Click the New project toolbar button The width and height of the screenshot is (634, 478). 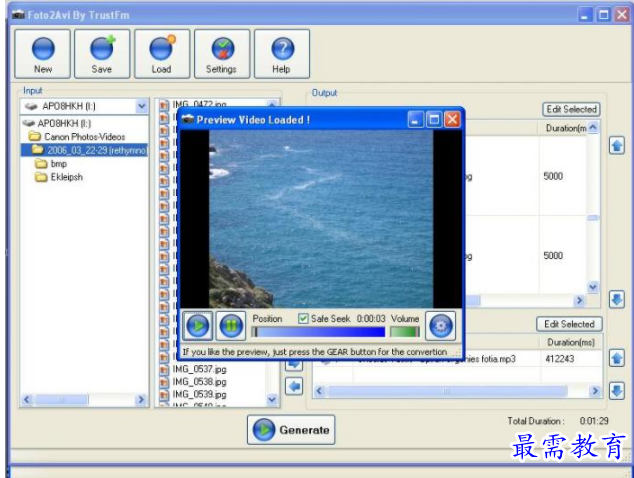(42, 54)
